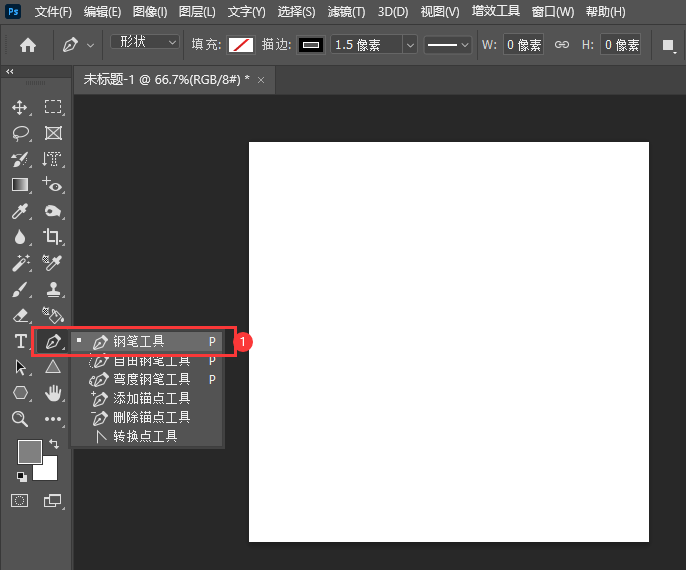Open the background color picker
This screenshot has width=686, height=570.
pos(49,472)
